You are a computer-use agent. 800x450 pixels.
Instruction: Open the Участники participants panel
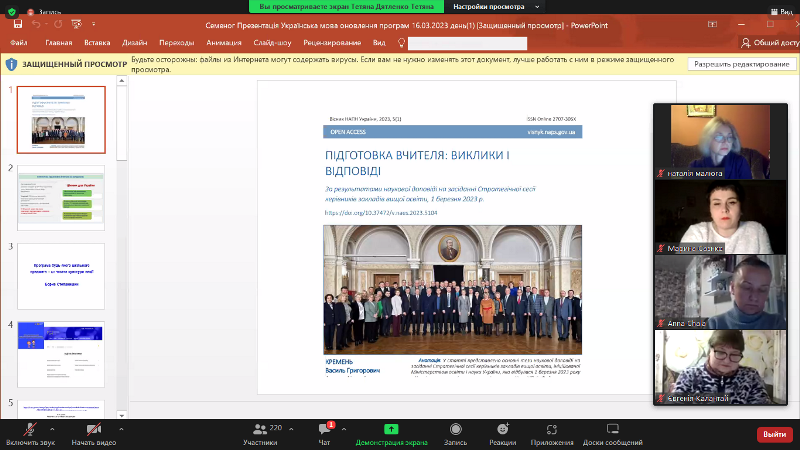[260, 428]
